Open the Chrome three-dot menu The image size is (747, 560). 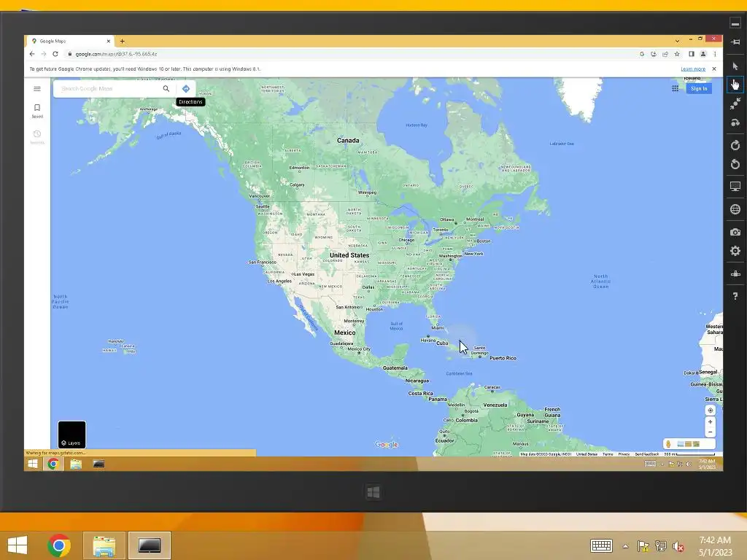point(715,54)
